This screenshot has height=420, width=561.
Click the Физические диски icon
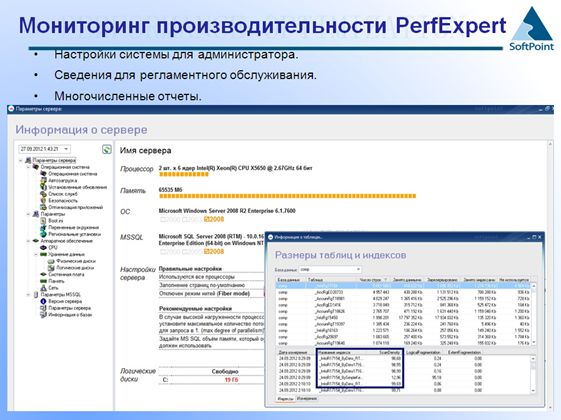pos(51,261)
